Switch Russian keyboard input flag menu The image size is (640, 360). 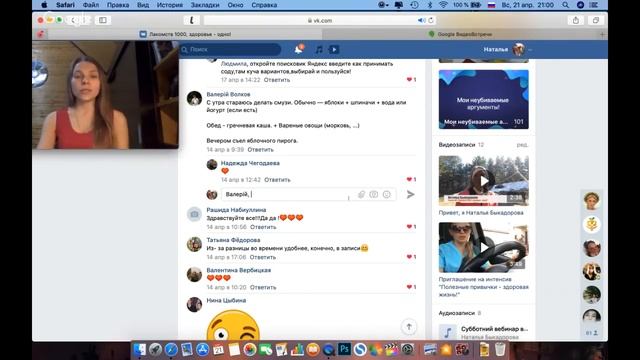tap(491, 5)
